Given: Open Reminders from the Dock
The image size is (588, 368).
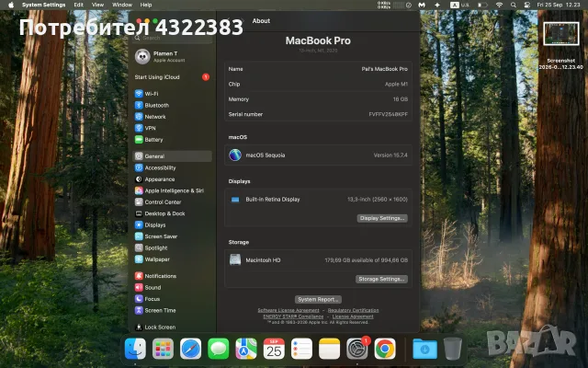Looking at the screenshot, I should point(301,349).
